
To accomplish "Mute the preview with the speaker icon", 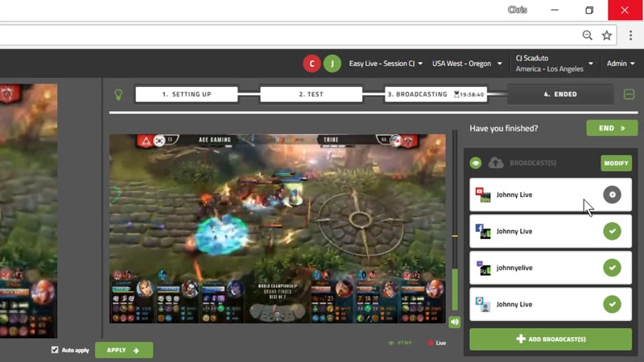I will click(454, 323).
